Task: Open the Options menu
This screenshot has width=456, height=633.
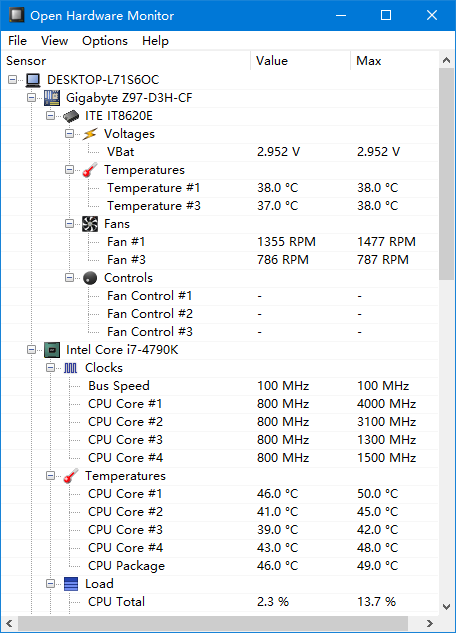Action: coord(105,41)
